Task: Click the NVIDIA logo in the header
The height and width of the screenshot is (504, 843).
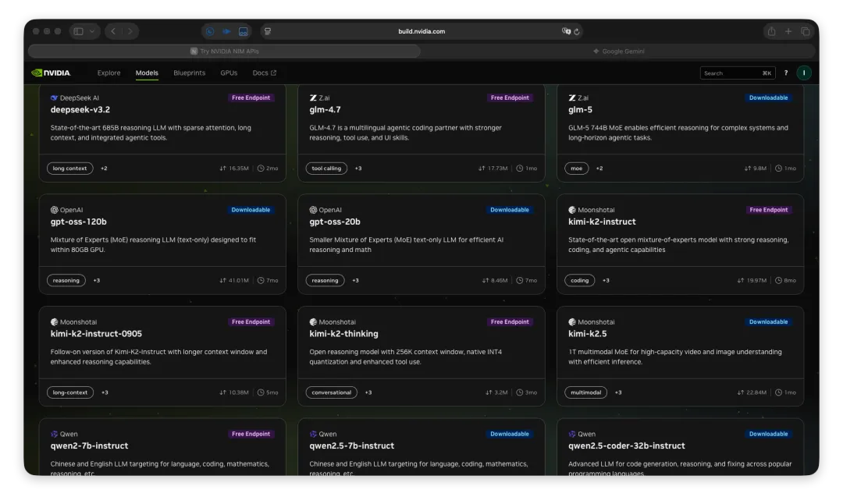Action: click(x=51, y=73)
